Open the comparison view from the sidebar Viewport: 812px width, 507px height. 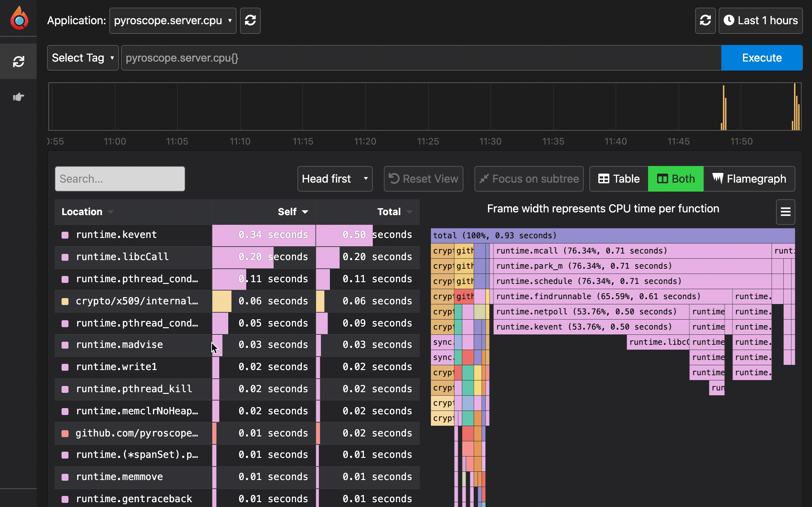click(x=18, y=61)
